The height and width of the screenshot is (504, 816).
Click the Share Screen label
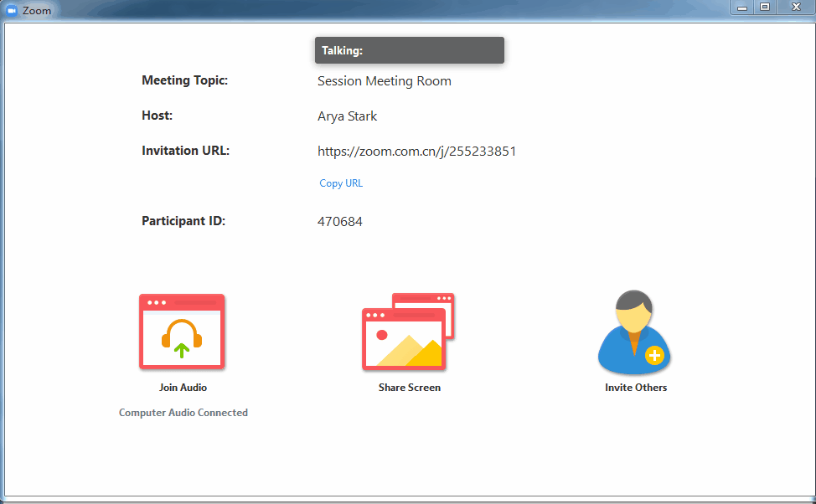coord(410,388)
